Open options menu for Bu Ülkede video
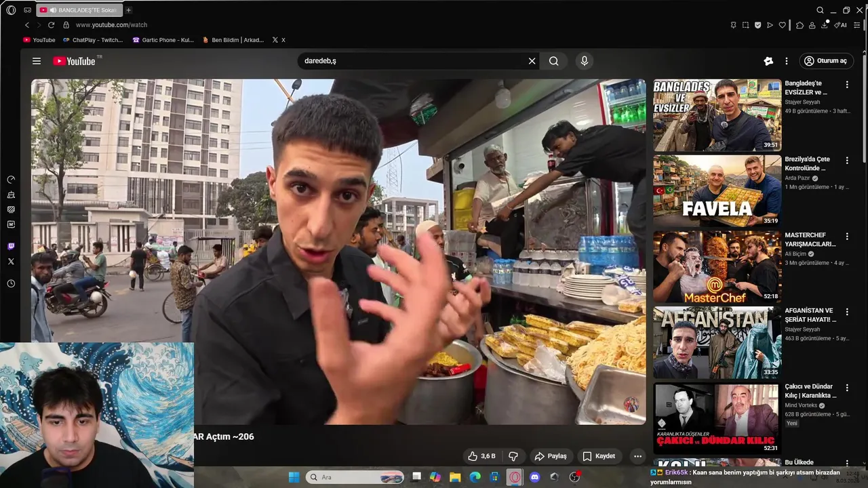The height and width of the screenshot is (488, 868). coord(847,464)
